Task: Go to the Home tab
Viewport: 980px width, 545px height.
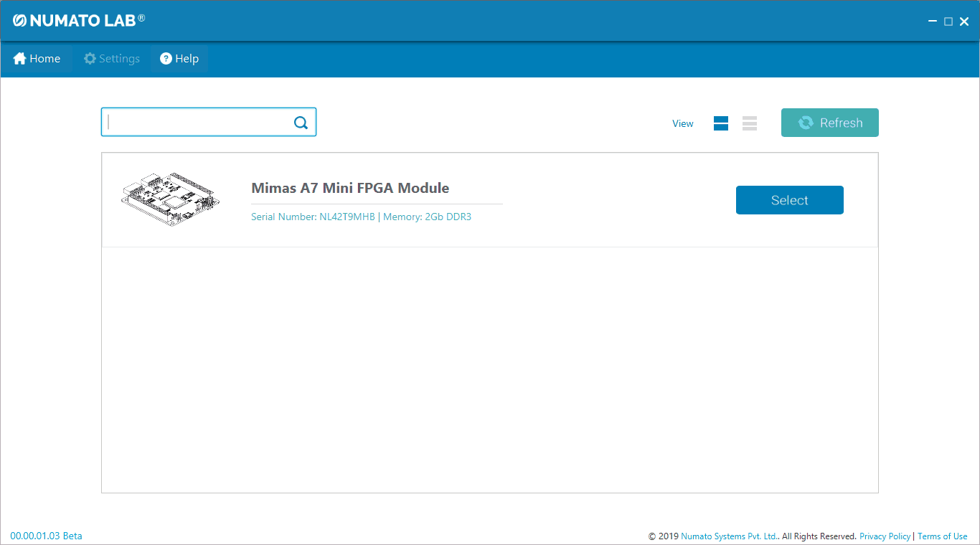Action: (37, 59)
